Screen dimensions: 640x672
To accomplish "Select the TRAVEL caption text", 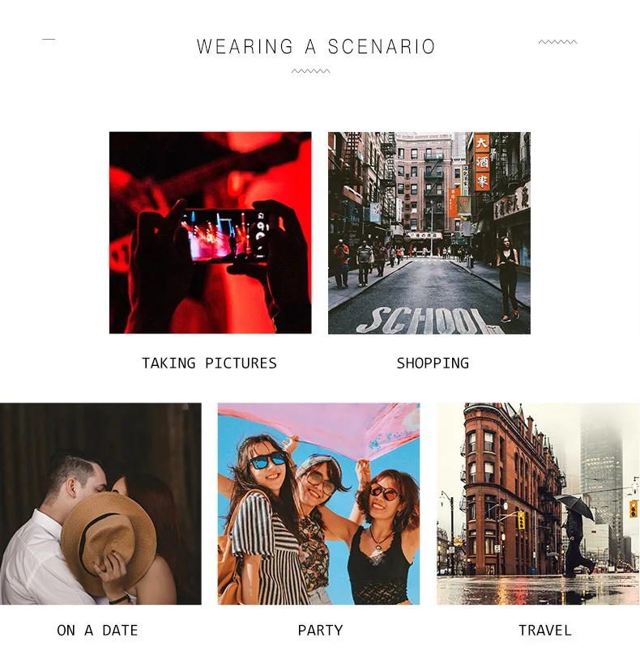I will 544,631.
